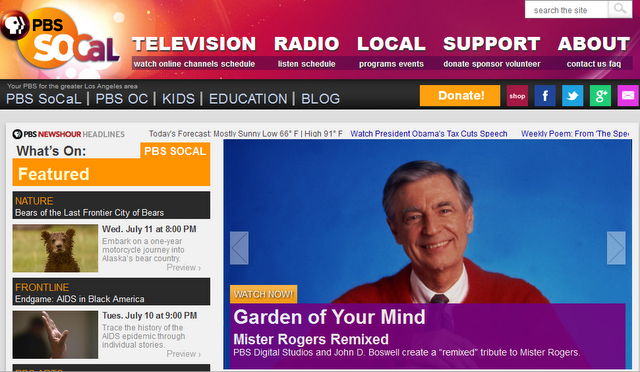
Task: Click events under Local
Action: point(410,64)
